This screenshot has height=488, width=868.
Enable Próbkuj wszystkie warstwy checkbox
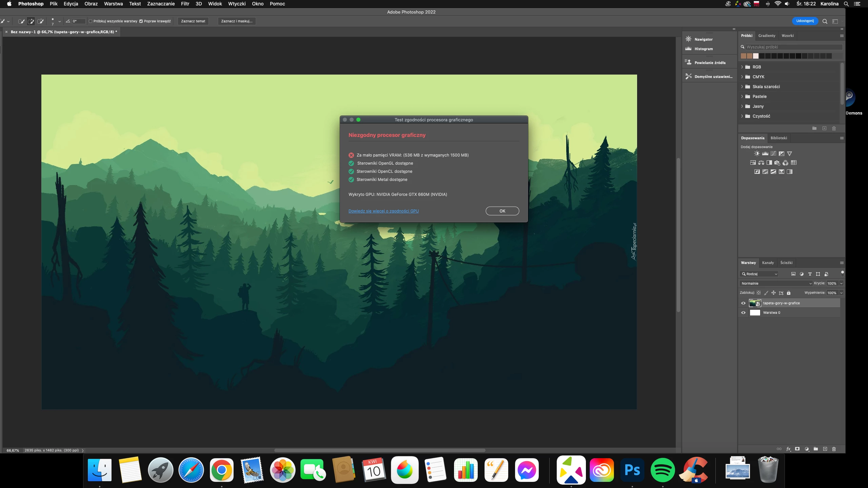(x=91, y=21)
